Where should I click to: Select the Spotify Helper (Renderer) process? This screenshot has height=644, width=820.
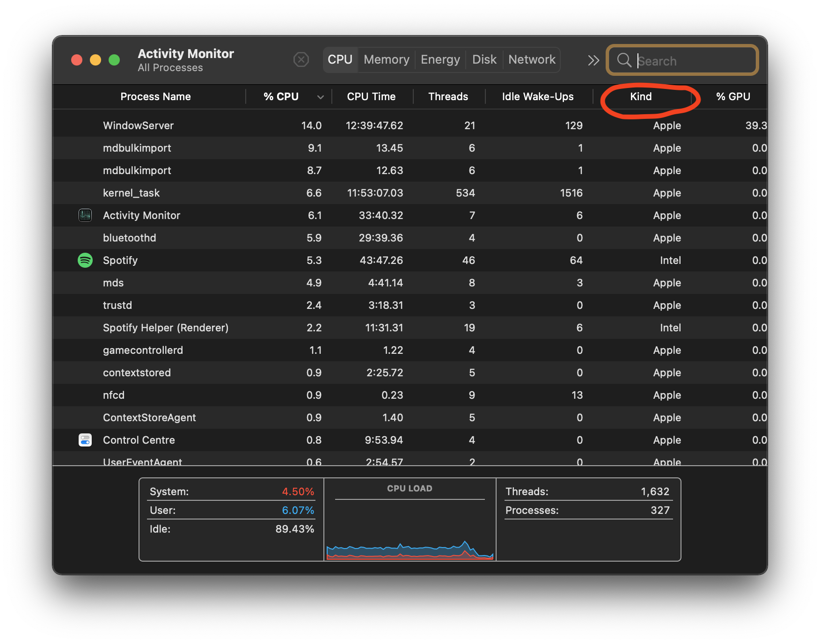coord(166,328)
